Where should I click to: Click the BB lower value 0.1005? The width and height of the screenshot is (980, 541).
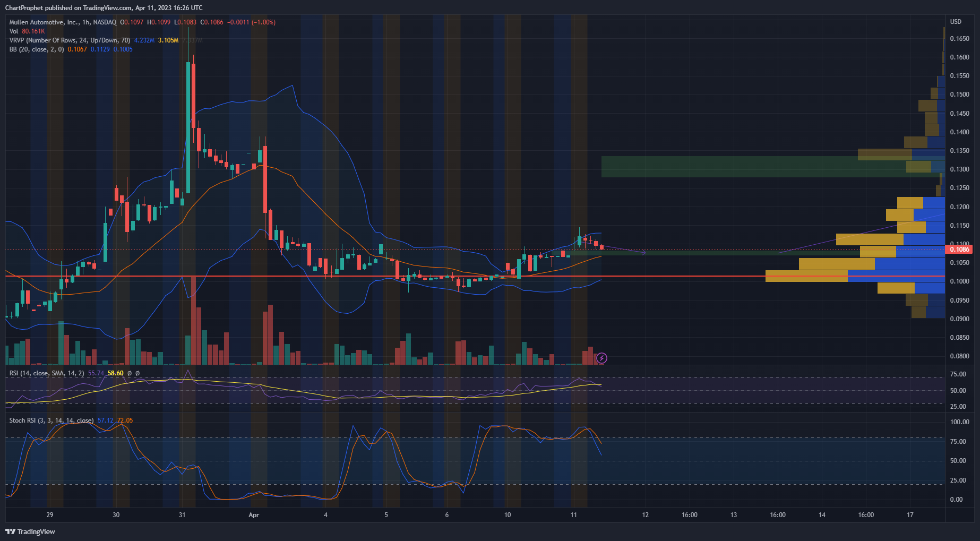pyautogui.click(x=123, y=49)
